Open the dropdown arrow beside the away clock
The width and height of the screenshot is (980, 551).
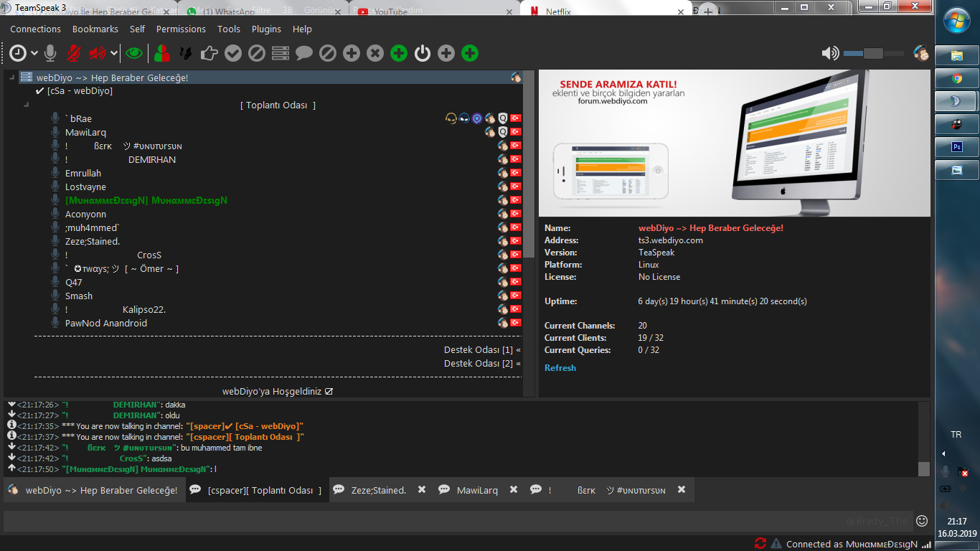pos(34,54)
